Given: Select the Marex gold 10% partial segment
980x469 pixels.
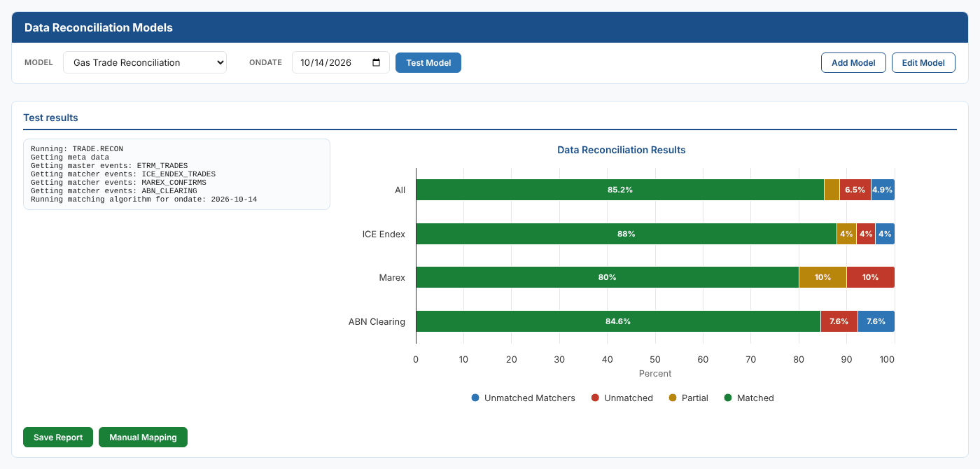Looking at the screenshot, I should (822, 277).
